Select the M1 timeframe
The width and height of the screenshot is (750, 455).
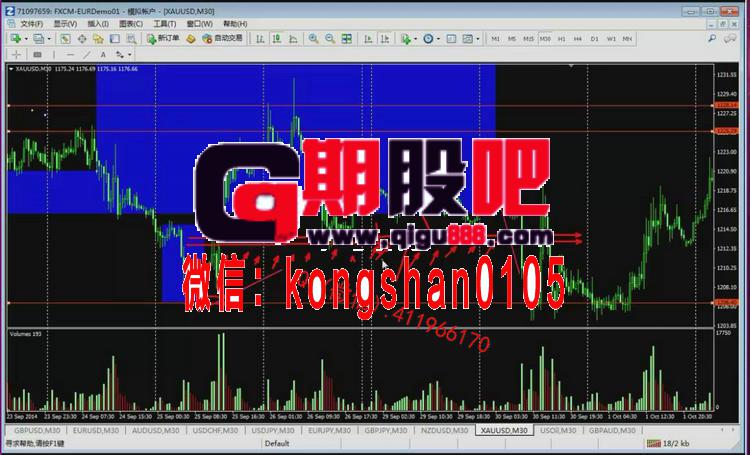coord(496,39)
